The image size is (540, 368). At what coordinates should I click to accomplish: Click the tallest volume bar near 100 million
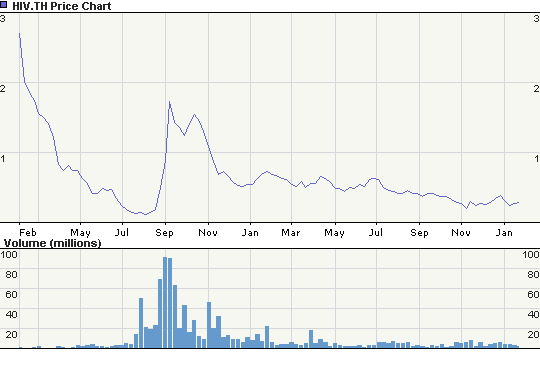tap(165, 302)
